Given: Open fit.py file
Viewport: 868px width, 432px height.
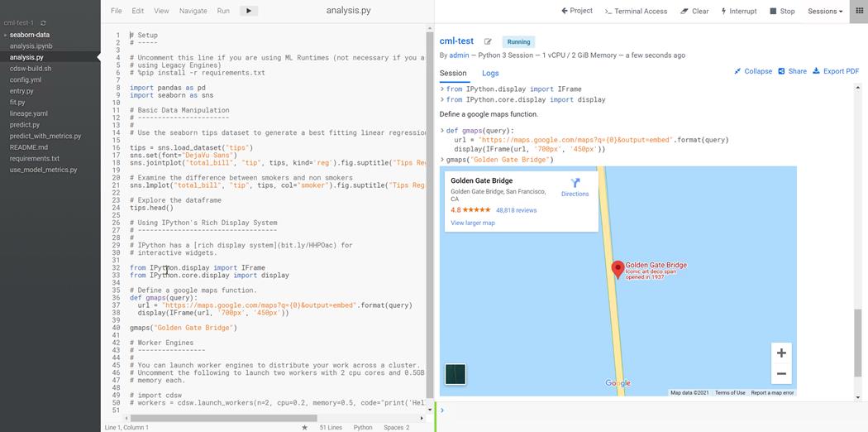Looking at the screenshot, I should pos(17,103).
